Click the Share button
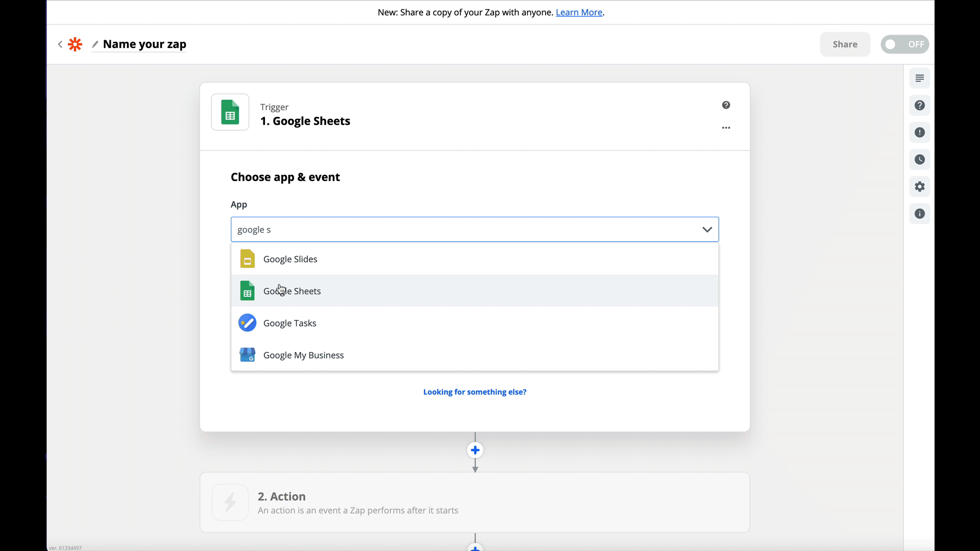 click(845, 44)
